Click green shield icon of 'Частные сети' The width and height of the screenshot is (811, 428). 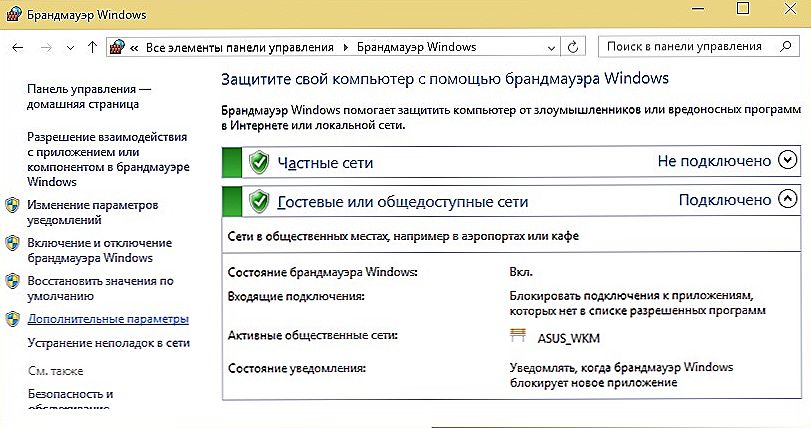pyautogui.click(x=259, y=163)
